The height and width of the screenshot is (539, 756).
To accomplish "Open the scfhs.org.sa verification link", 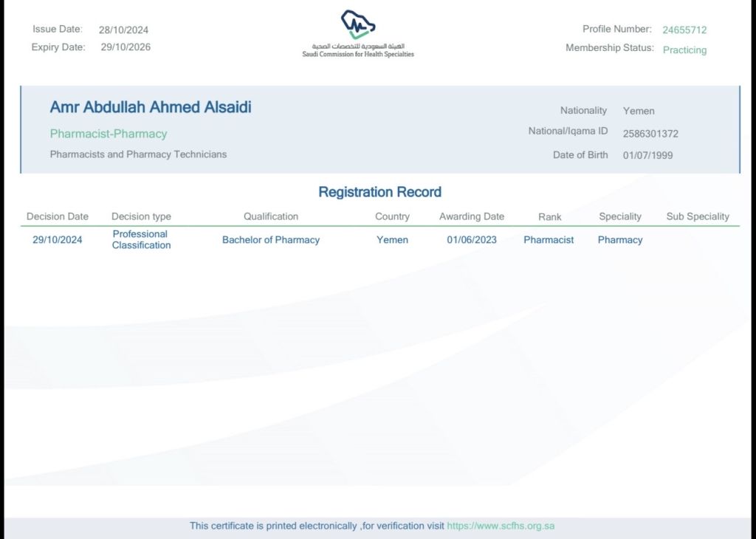I will 501,526.
